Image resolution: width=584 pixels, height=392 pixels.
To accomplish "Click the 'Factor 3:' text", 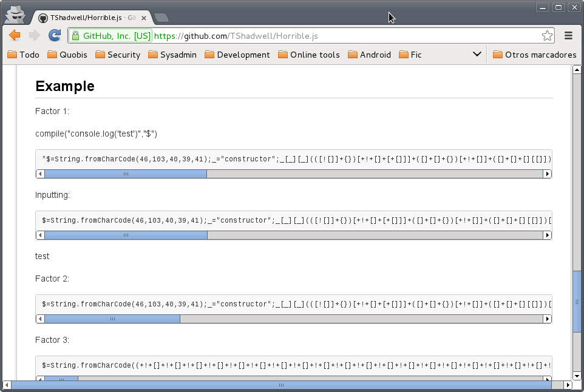I will 52,340.
